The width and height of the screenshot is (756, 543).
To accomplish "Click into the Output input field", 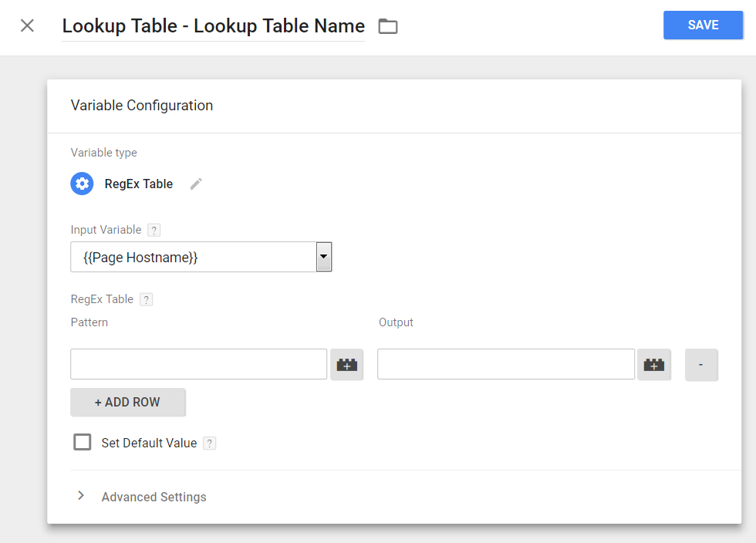I will pos(505,364).
